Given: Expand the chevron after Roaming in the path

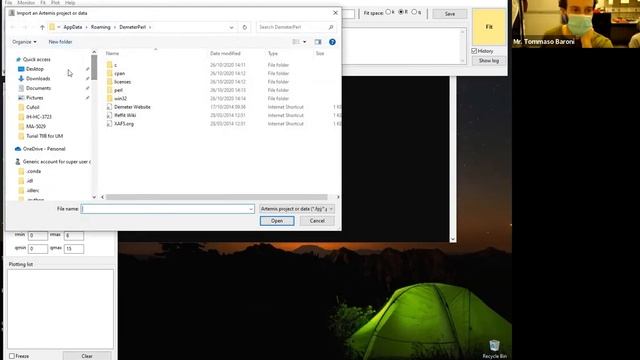Looking at the screenshot, I should (x=115, y=27).
